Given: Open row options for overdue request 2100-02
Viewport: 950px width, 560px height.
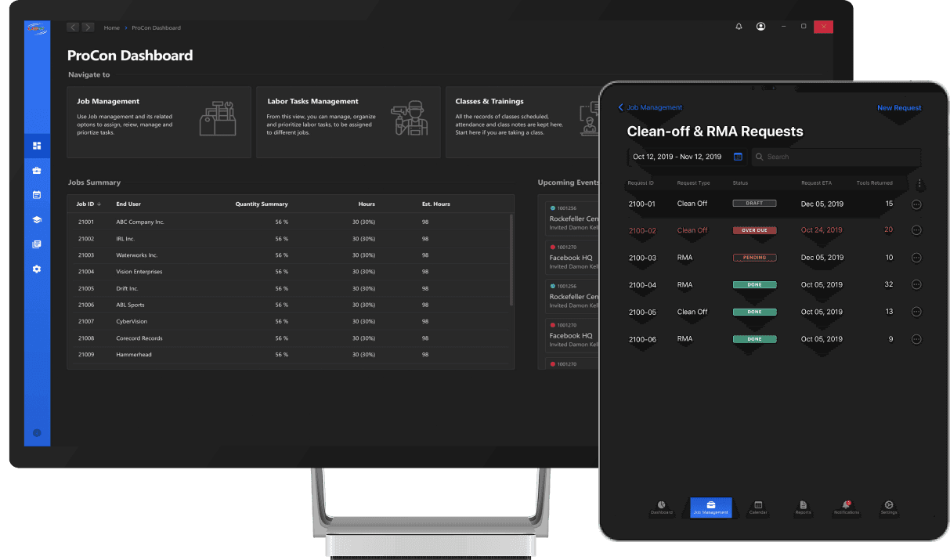Looking at the screenshot, I should pyautogui.click(x=916, y=230).
